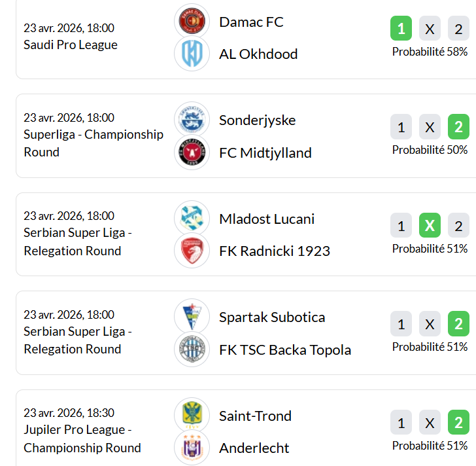This screenshot has height=466, width=476.
Task: Click the Anderlecht club crest
Action: [x=192, y=448]
